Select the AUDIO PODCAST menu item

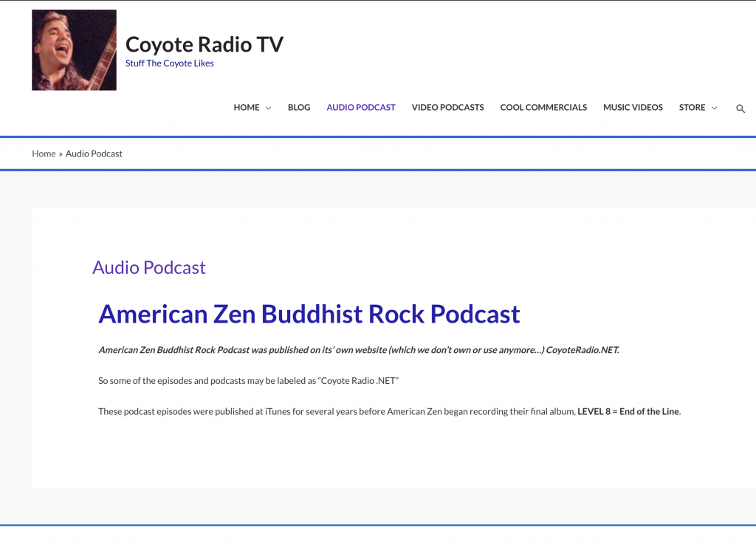tap(361, 108)
